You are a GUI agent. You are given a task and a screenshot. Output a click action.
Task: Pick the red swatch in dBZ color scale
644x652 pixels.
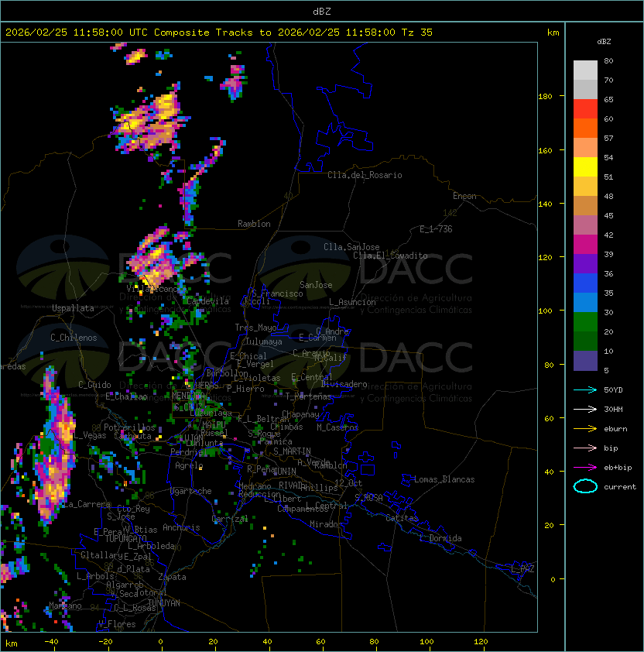[585, 109]
